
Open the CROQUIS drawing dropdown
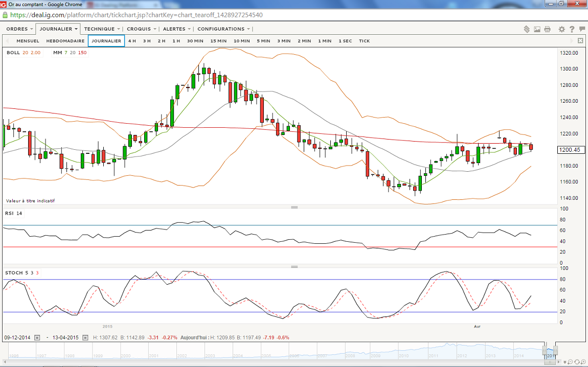click(141, 29)
